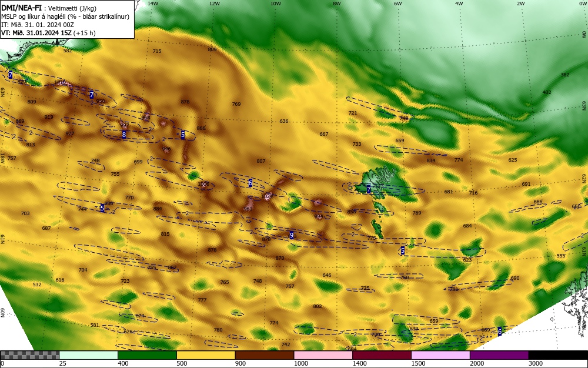Click the map value 691

tap(526, 184)
